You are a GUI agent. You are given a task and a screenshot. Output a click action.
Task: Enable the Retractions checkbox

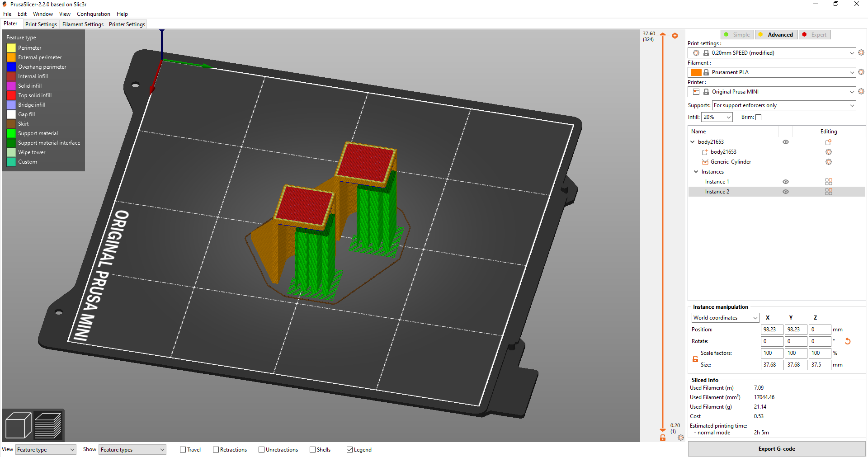coord(216,450)
